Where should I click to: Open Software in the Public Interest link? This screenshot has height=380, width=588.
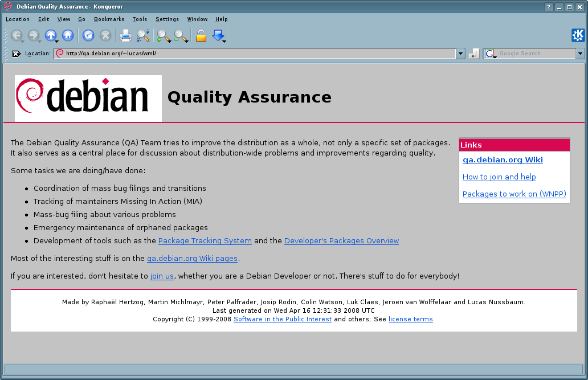[x=283, y=319]
